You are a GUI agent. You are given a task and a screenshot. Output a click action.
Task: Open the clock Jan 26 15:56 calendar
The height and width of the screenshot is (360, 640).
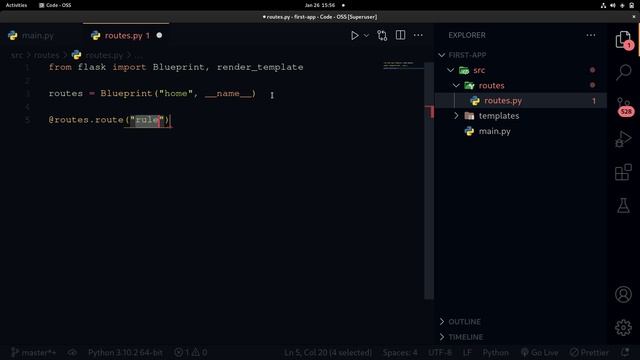pyautogui.click(x=320, y=5)
